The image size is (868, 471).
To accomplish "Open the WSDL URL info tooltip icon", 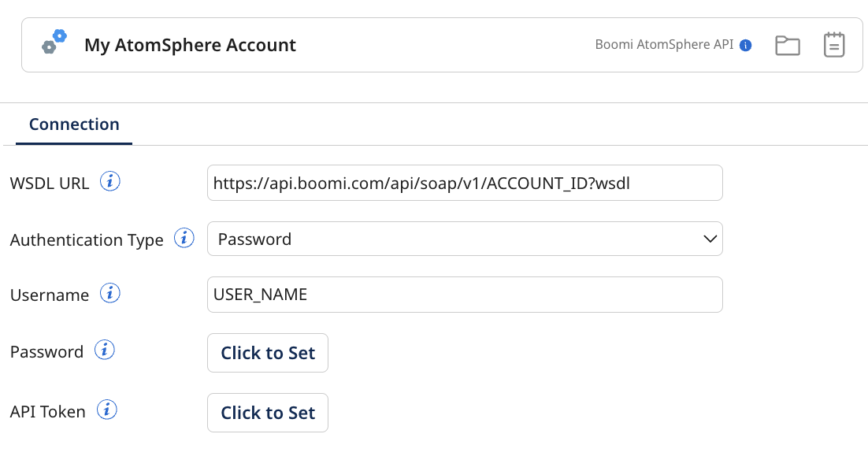I will pyautogui.click(x=110, y=180).
